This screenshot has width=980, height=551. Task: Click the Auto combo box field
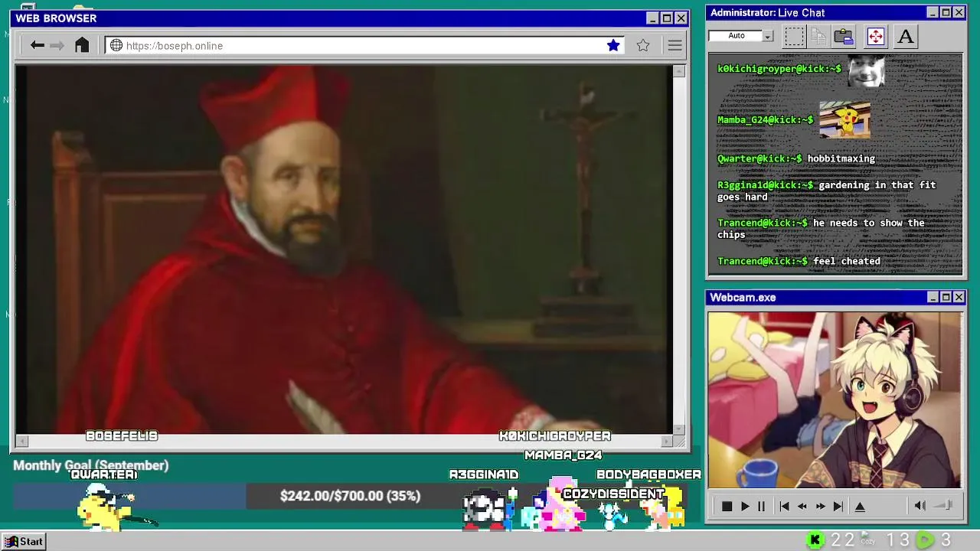click(736, 36)
